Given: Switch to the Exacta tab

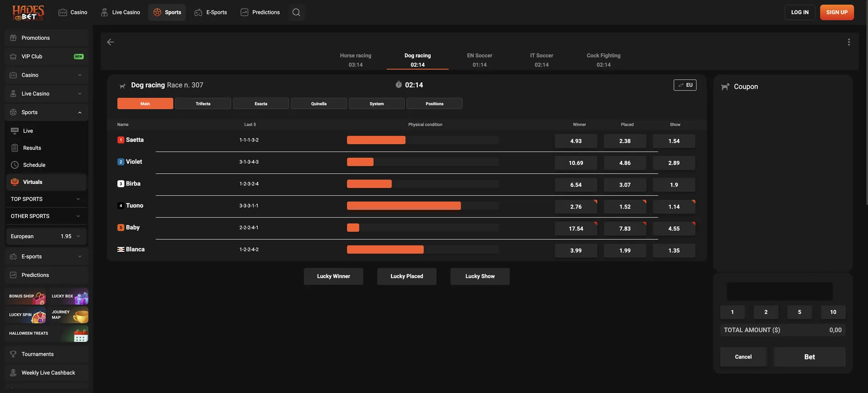Looking at the screenshot, I should [261, 104].
